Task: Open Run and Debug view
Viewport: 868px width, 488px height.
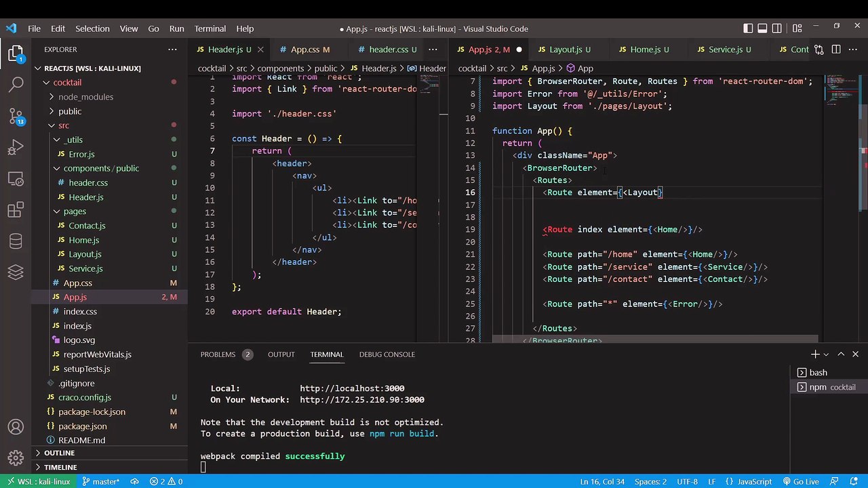Action: 16,147
